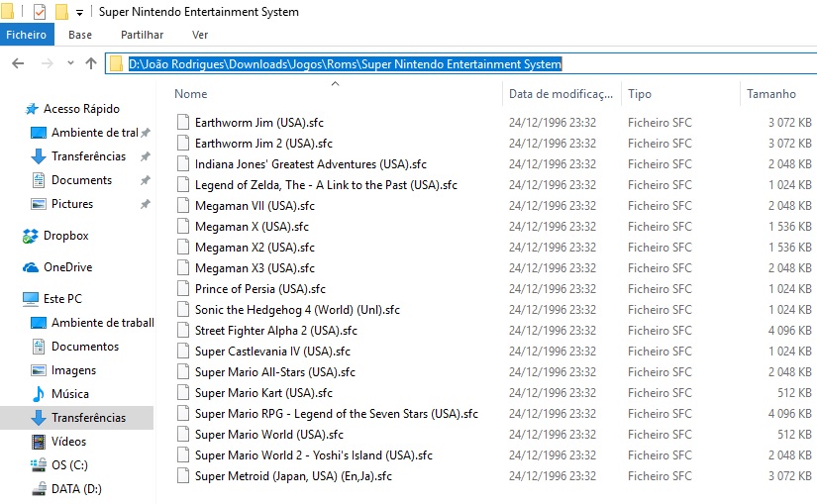
Task: Click the Forward navigation arrow
Action: click(x=47, y=63)
